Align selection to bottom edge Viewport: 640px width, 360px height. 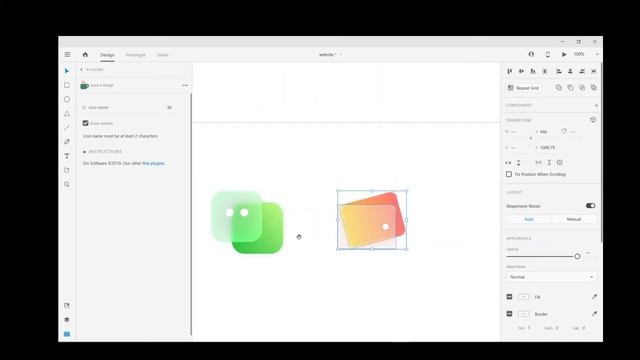coord(533,71)
